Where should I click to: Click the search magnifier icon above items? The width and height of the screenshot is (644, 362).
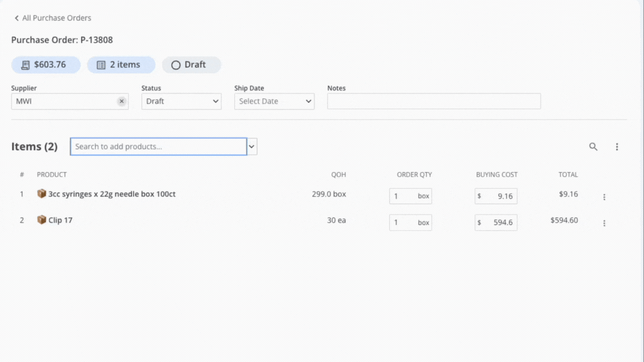593,147
